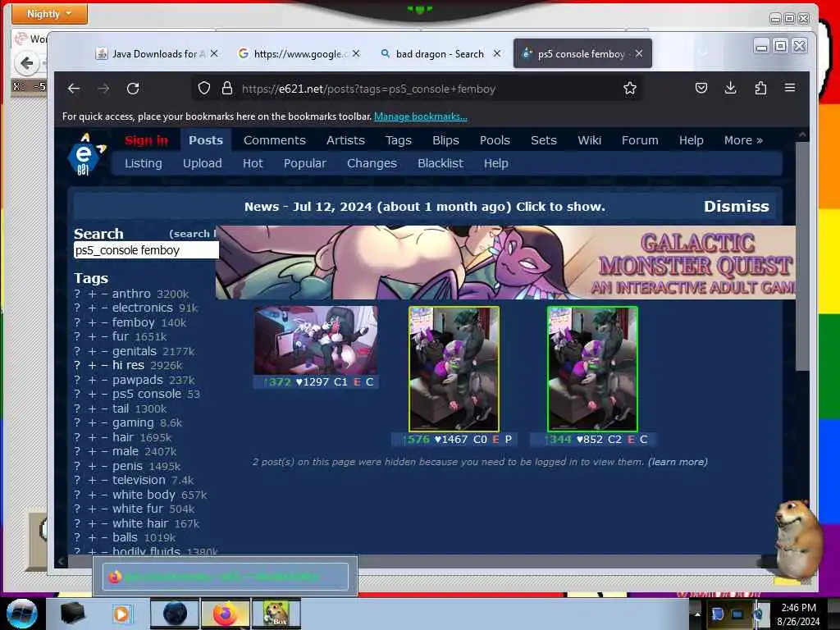Viewport: 840px width, 630px height.
Task: Close the bad dragon Search tab
Action: (496, 53)
